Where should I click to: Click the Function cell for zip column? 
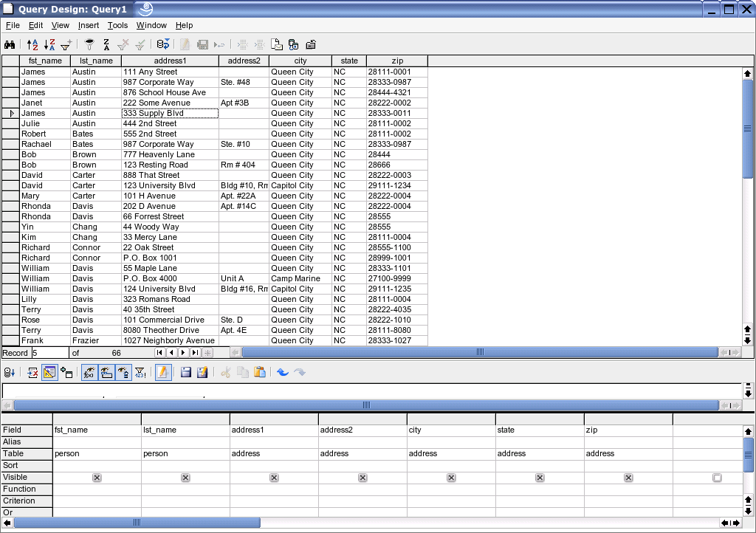click(628, 489)
